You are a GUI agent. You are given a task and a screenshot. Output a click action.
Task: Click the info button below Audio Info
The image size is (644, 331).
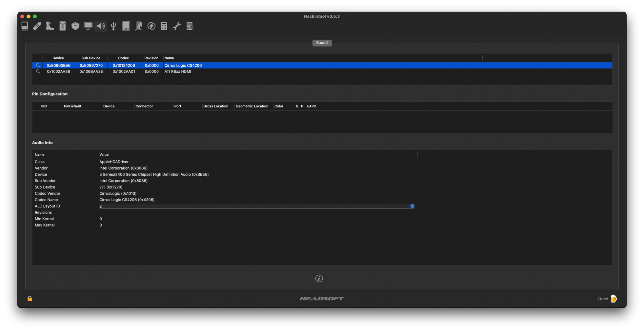(319, 278)
